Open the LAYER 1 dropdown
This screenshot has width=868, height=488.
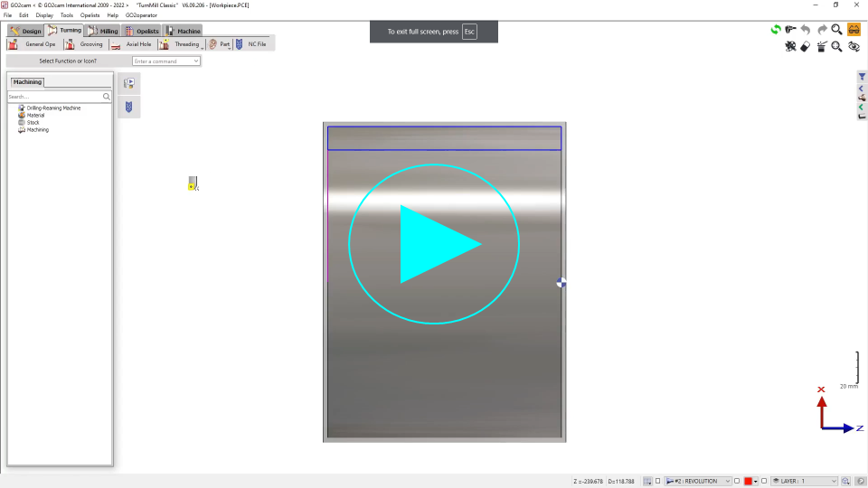click(805, 482)
